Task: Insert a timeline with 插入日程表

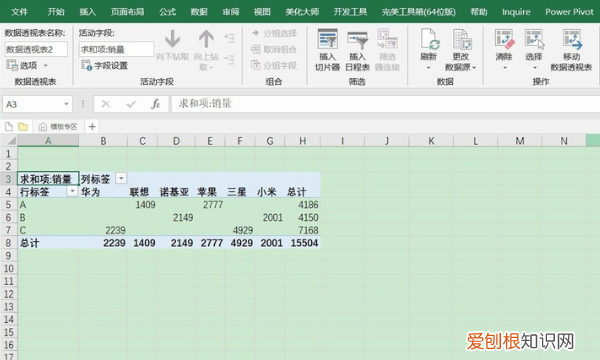Action: 357,50
